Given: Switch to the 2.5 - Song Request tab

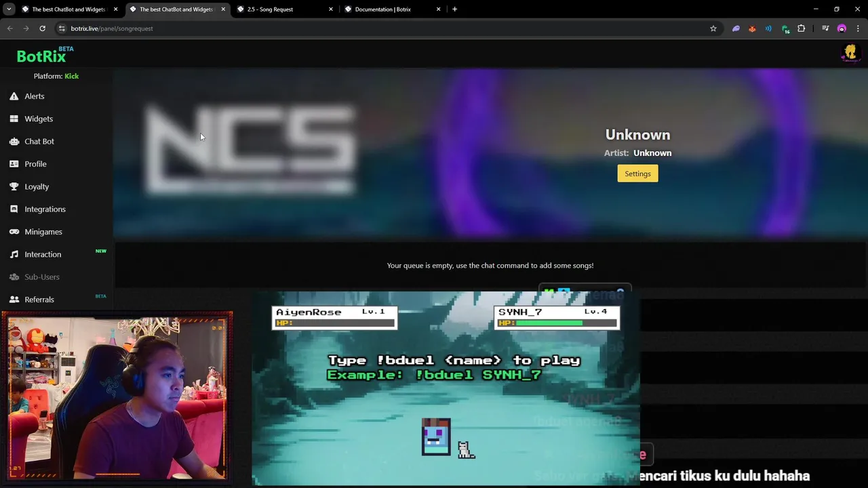Looking at the screenshot, I should [x=285, y=9].
